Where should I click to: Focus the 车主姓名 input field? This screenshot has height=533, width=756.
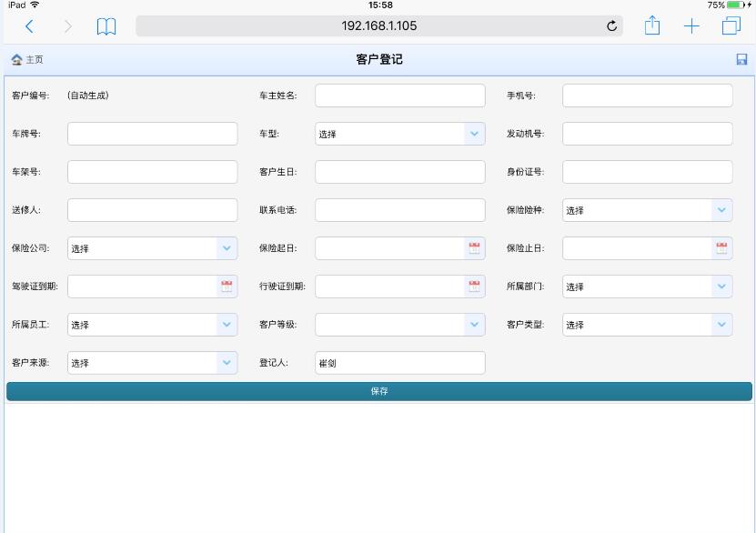(x=399, y=96)
